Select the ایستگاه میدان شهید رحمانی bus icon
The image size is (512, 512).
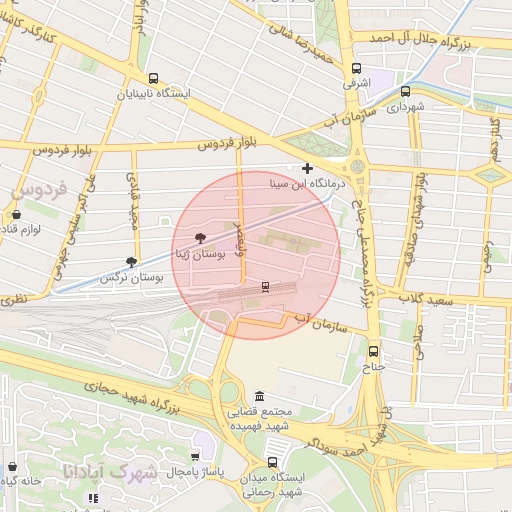point(272,462)
